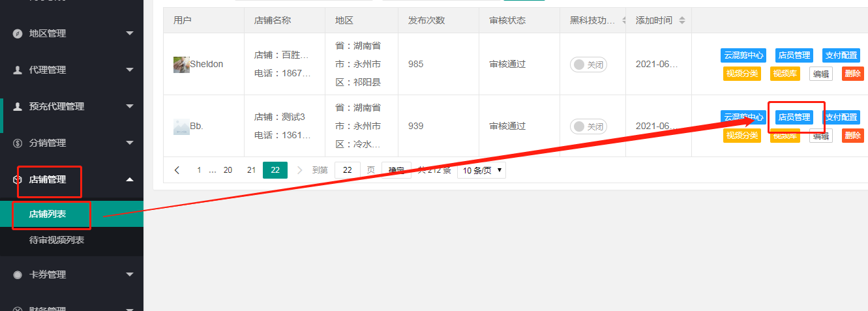Click 支付配置 in the Sheldon row
This screenshot has height=311, width=868.
coord(841,55)
